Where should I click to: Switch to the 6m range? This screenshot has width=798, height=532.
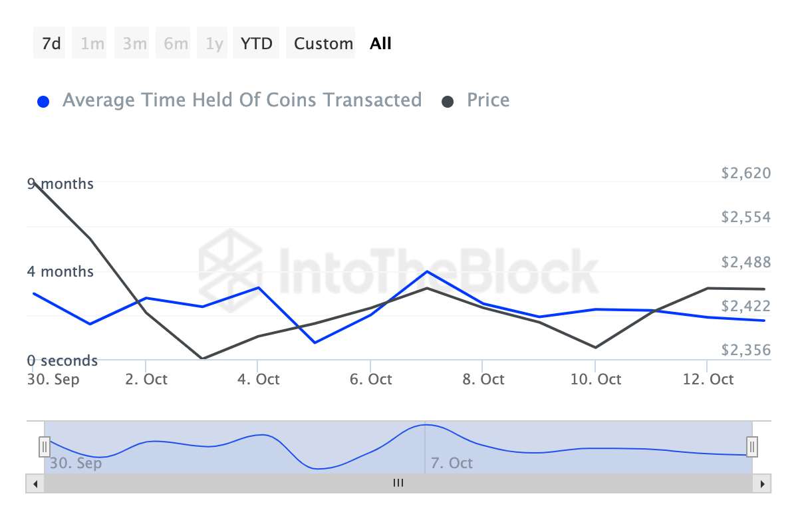(x=176, y=44)
